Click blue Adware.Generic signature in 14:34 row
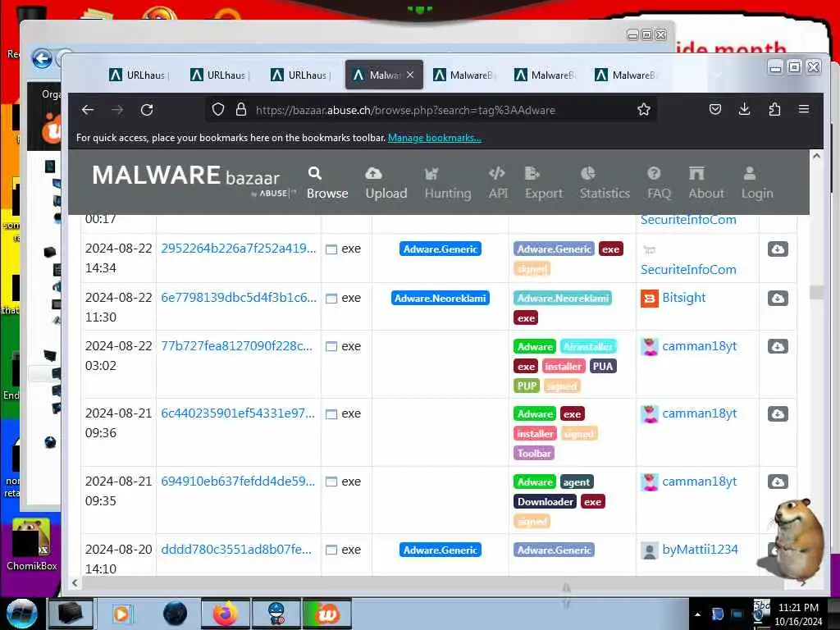Image resolution: width=840 pixels, height=630 pixels. tap(441, 249)
